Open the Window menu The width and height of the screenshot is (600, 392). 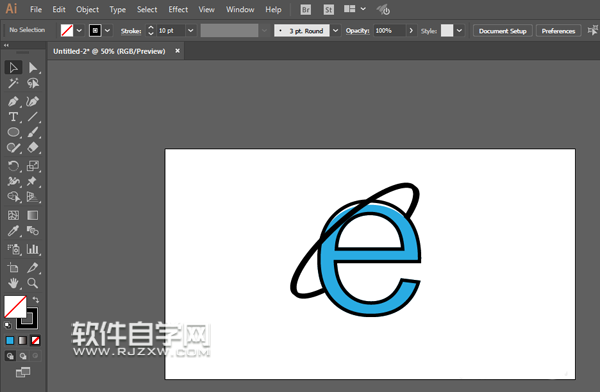[x=240, y=10]
